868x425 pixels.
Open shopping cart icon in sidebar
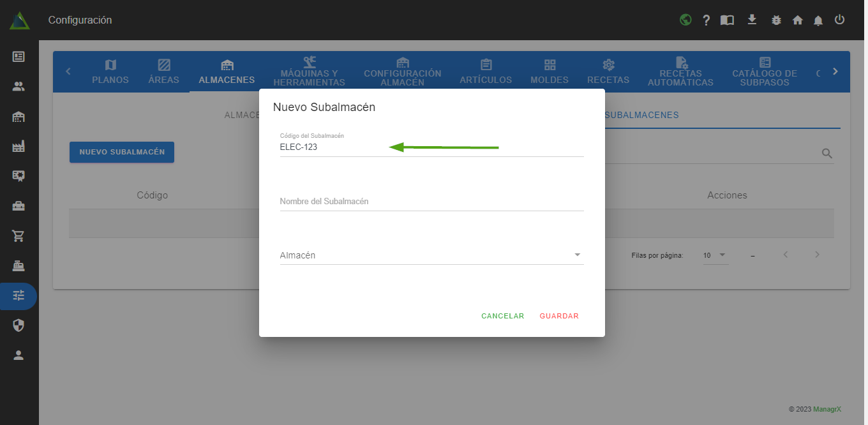(x=19, y=236)
